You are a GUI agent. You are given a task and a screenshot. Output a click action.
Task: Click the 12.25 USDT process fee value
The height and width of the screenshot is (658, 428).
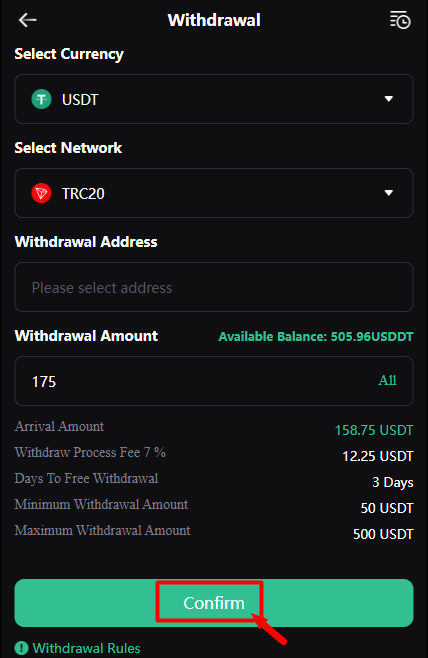pyautogui.click(x=378, y=456)
